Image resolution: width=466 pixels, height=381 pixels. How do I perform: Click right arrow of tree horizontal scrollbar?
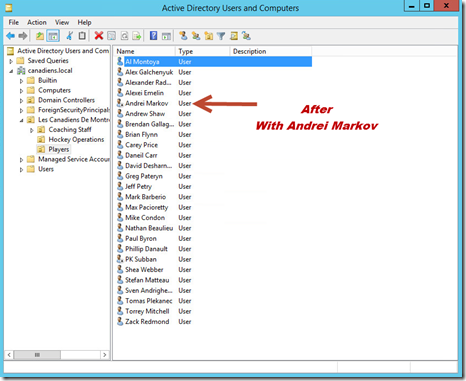[x=105, y=355]
